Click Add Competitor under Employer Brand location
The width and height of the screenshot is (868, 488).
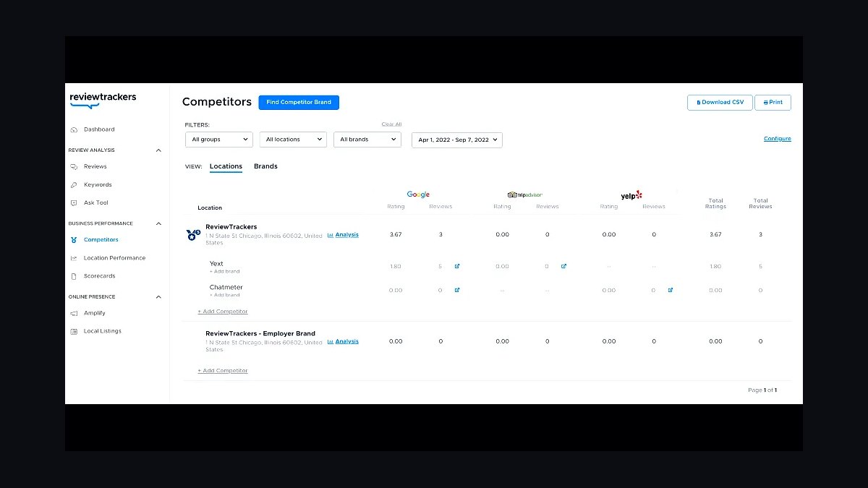point(223,371)
